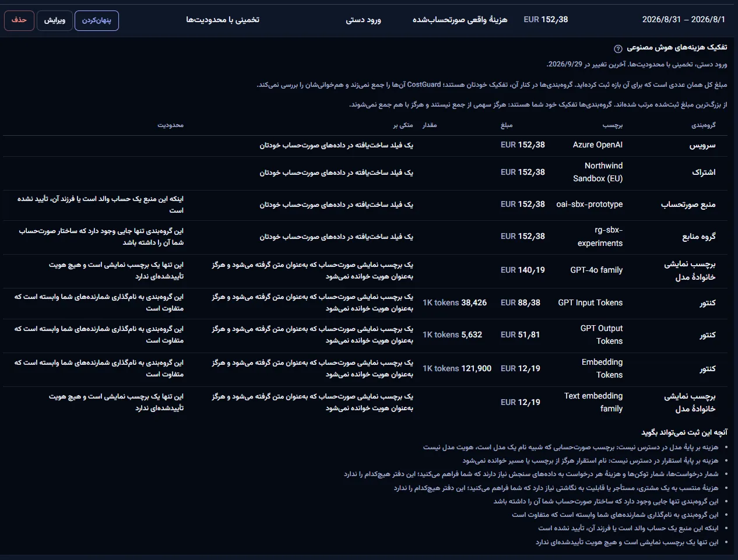Select the Azure OpenAI label cell
This screenshot has height=560, width=738.
coord(598,145)
